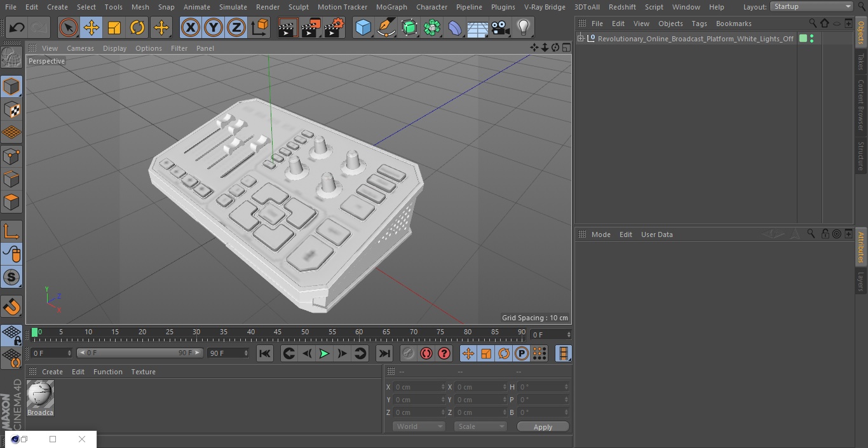Toggle Autokeying button
This screenshot has height=448, width=868.
pyautogui.click(x=426, y=353)
